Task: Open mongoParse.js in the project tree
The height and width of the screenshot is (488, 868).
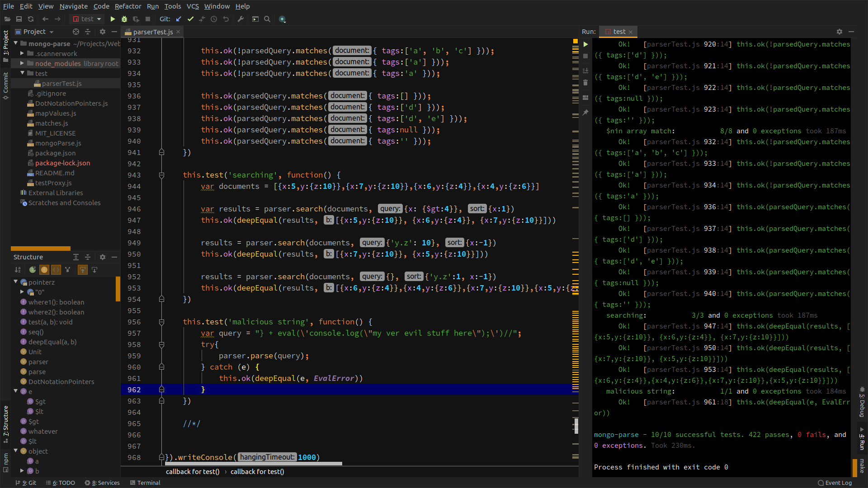Action: click(x=58, y=143)
